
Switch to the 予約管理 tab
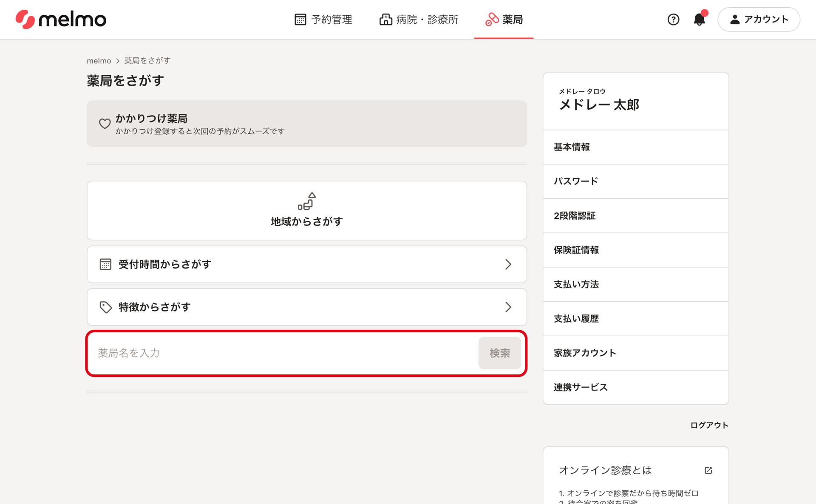(323, 19)
